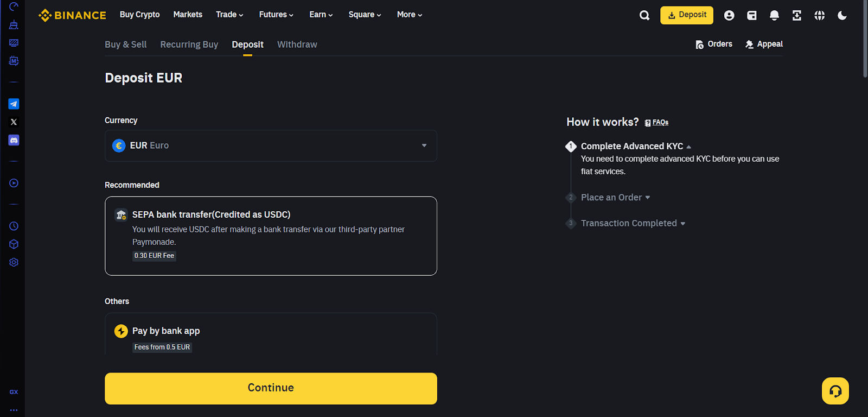868x417 pixels.
Task: Open GX Control speedometer in sidebar
Action: point(14,7)
